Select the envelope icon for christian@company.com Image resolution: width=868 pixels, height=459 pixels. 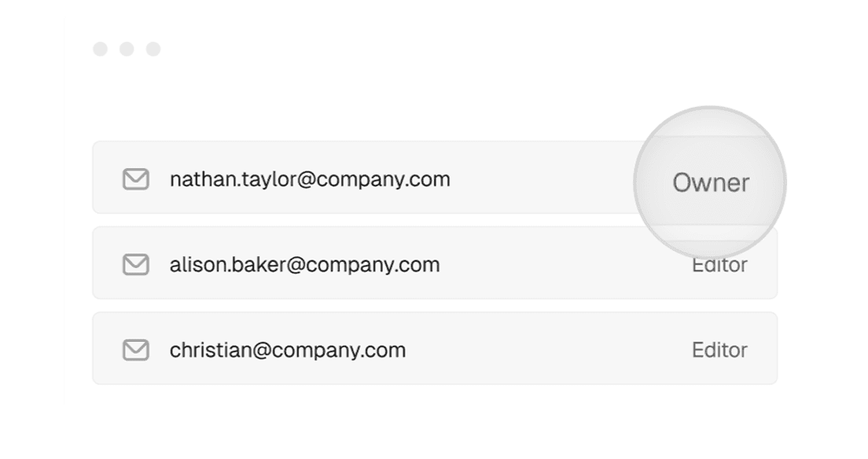pos(135,350)
